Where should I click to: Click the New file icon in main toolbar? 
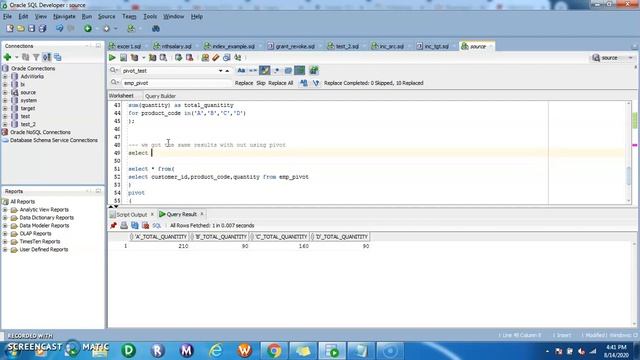(10, 29)
